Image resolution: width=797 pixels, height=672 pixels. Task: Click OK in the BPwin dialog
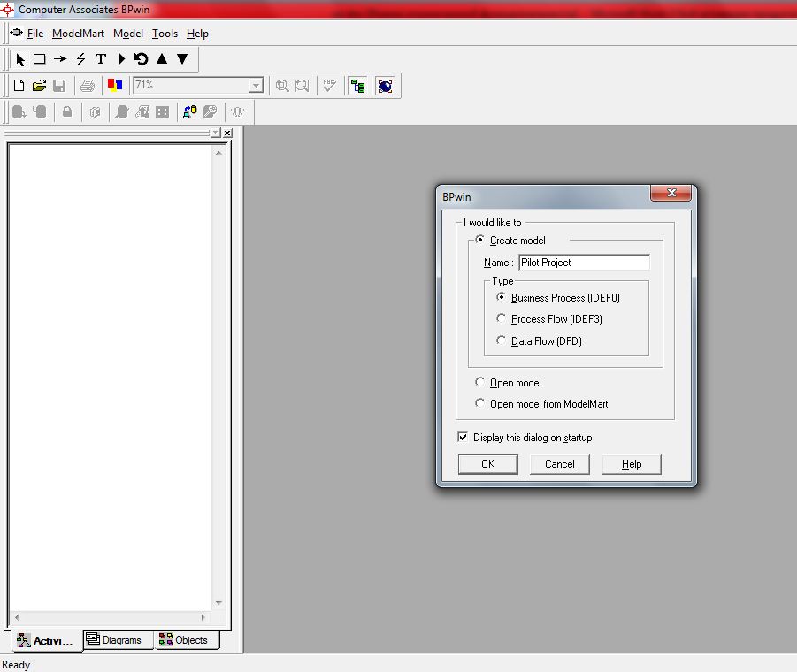[488, 464]
